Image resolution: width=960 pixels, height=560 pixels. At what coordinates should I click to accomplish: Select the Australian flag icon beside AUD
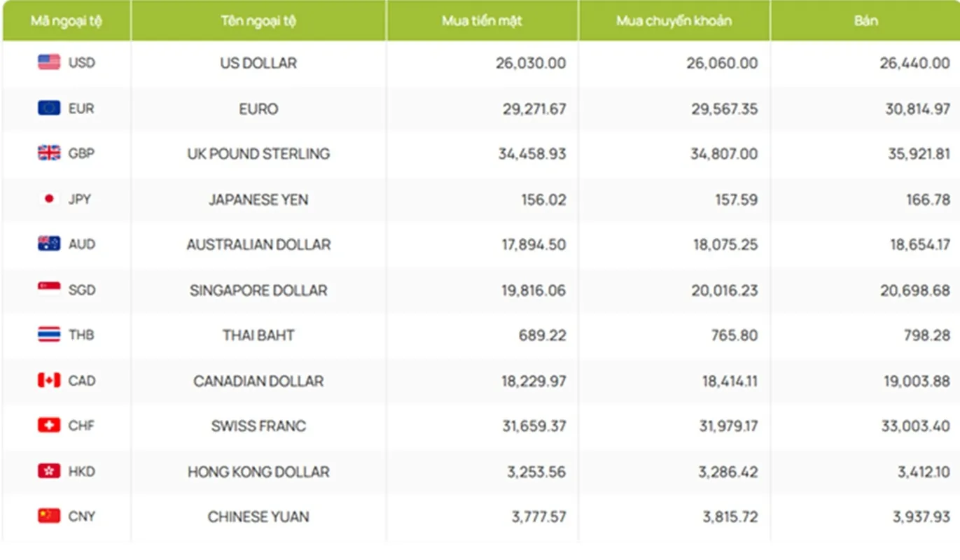(x=49, y=244)
